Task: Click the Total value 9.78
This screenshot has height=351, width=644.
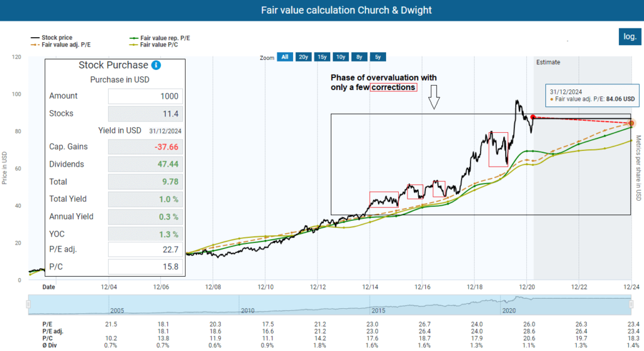Action: [145, 182]
